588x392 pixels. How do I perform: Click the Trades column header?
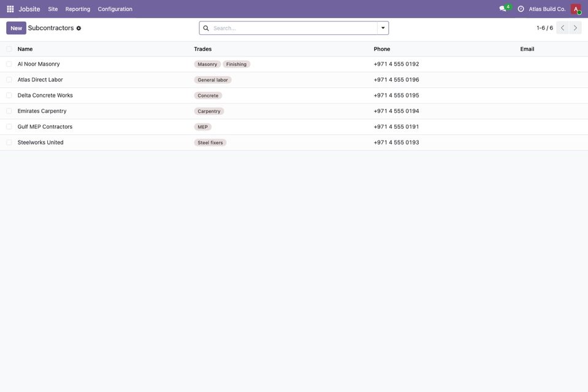coord(203,49)
